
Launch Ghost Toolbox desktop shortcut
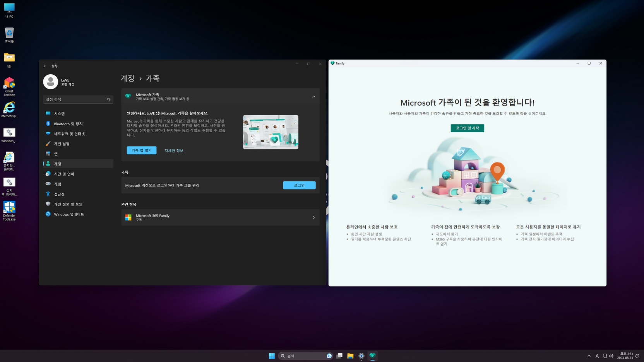(9, 87)
